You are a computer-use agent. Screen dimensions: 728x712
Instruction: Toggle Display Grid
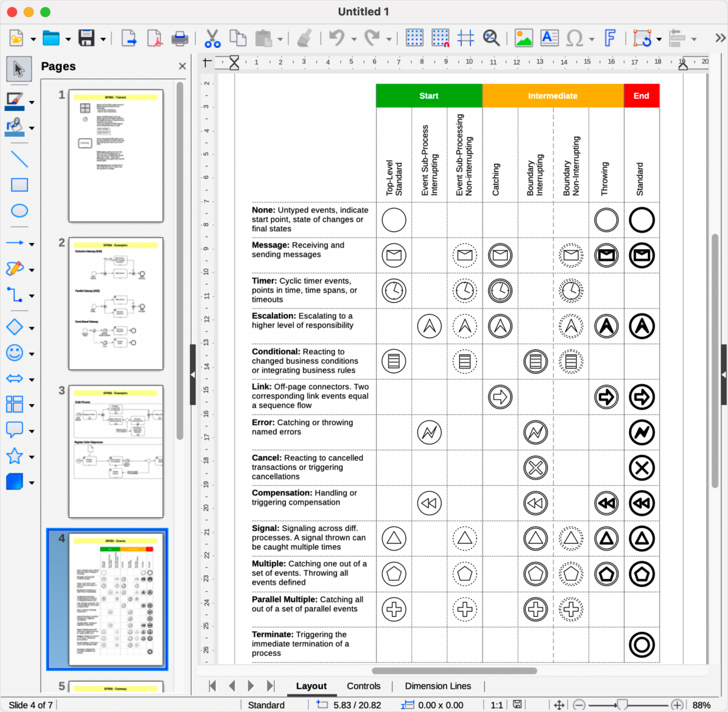(x=414, y=38)
